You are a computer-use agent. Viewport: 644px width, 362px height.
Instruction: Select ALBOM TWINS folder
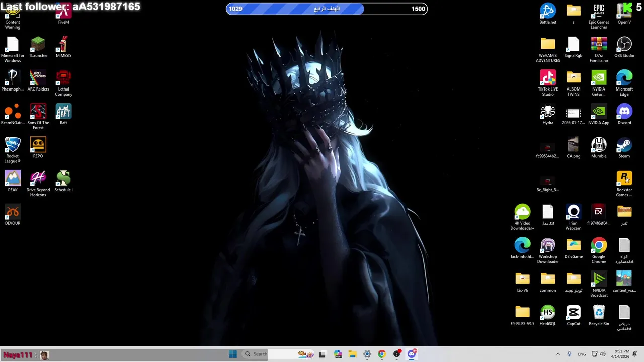pos(573,83)
